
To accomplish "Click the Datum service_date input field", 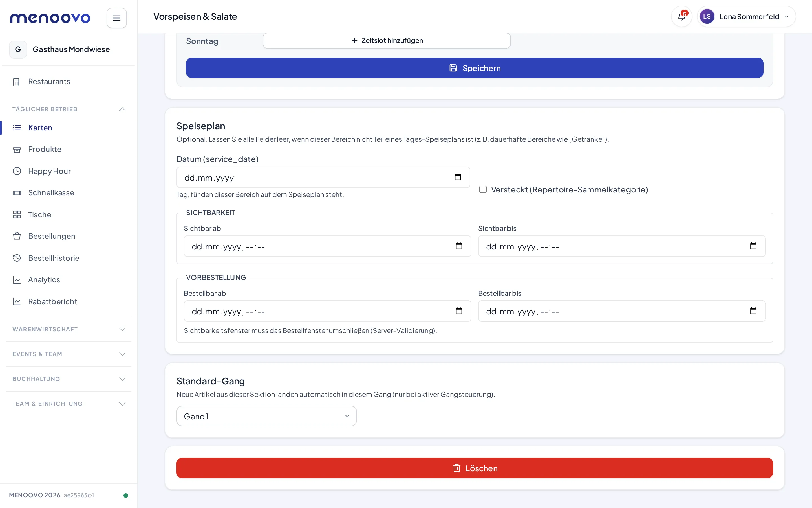I will [323, 178].
